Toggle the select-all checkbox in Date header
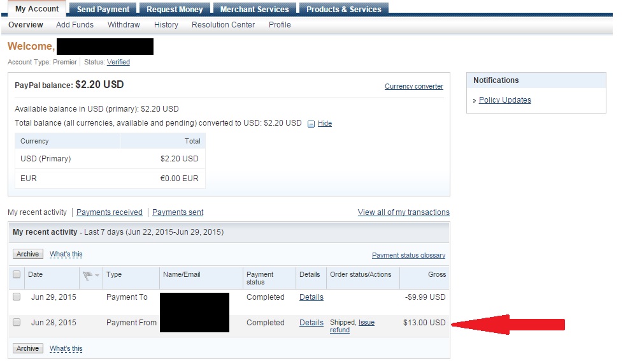644x361 pixels. point(17,274)
